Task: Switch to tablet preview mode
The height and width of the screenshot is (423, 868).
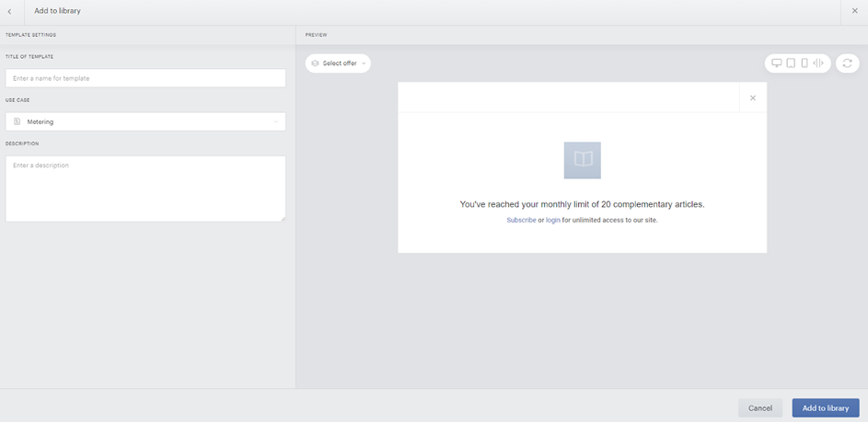Action: [791, 63]
